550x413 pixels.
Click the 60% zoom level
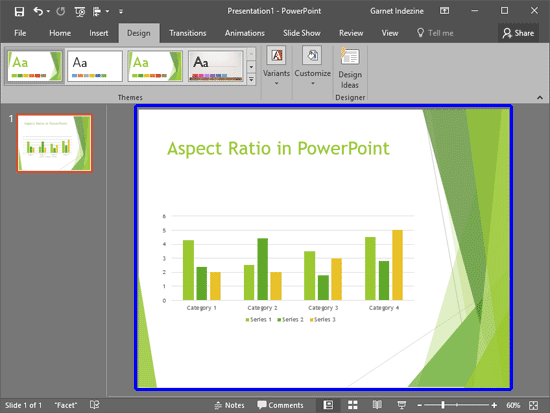pos(513,405)
